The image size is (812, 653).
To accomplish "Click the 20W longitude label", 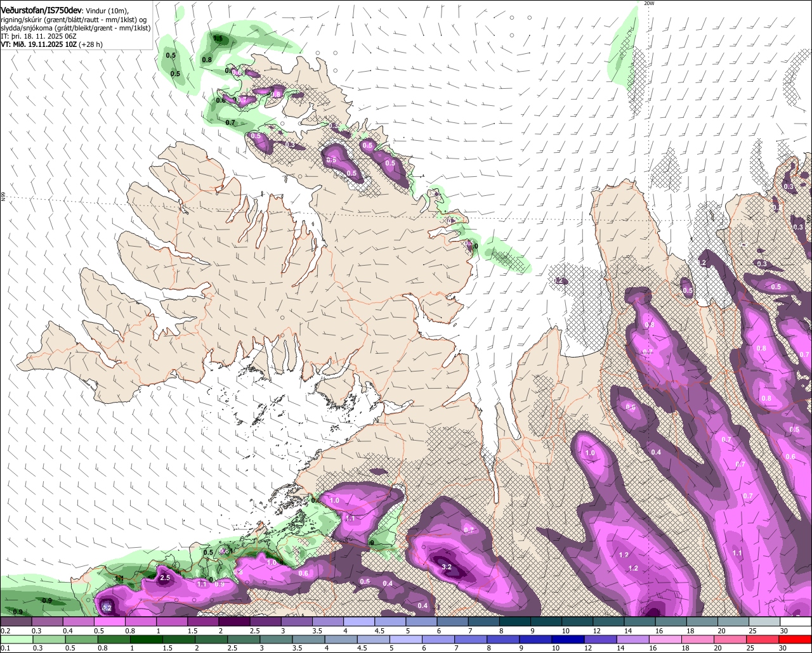I will pos(648,3).
